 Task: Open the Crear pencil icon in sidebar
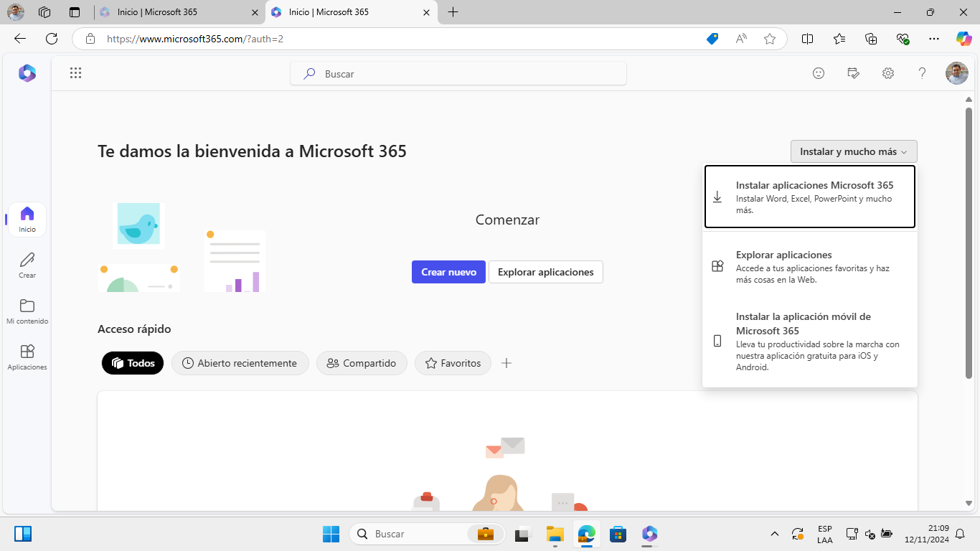tap(27, 265)
